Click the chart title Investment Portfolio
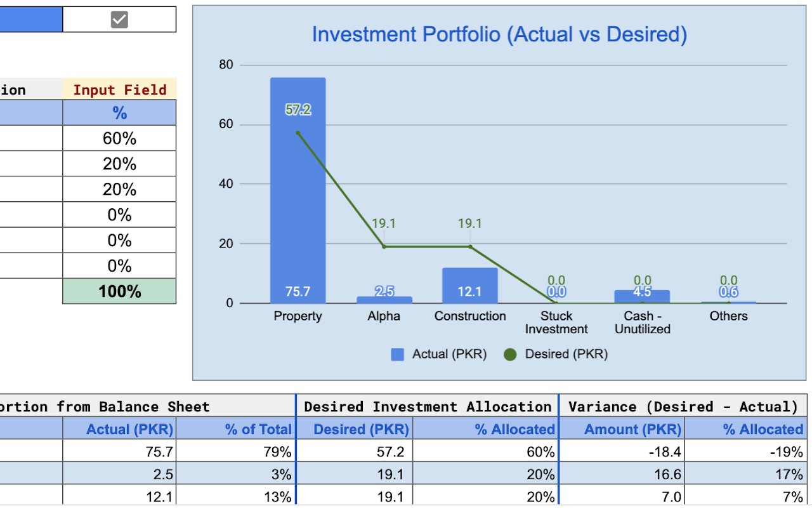812x509 pixels. tap(499, 34)
